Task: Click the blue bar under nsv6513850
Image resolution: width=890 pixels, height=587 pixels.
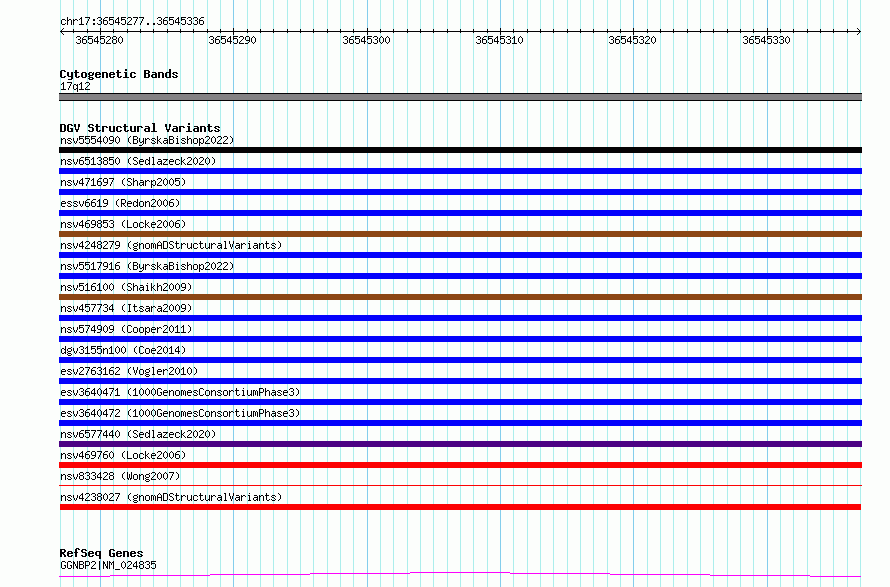Action: 460,171
